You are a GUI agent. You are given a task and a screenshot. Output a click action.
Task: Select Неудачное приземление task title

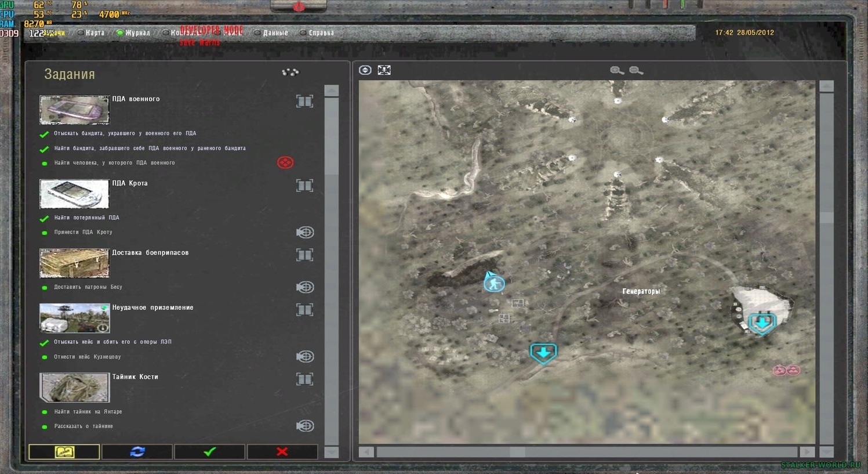tap(152, 307)
